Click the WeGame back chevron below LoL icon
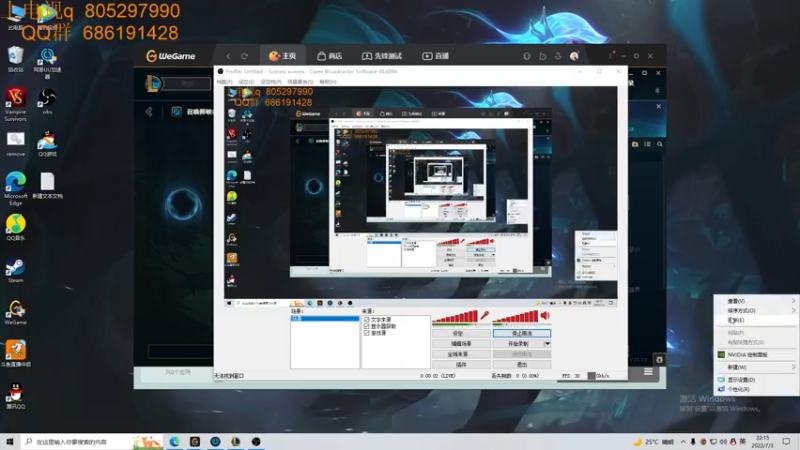The image size is (800, 450). pyautogui.click(x=149, y=111)
